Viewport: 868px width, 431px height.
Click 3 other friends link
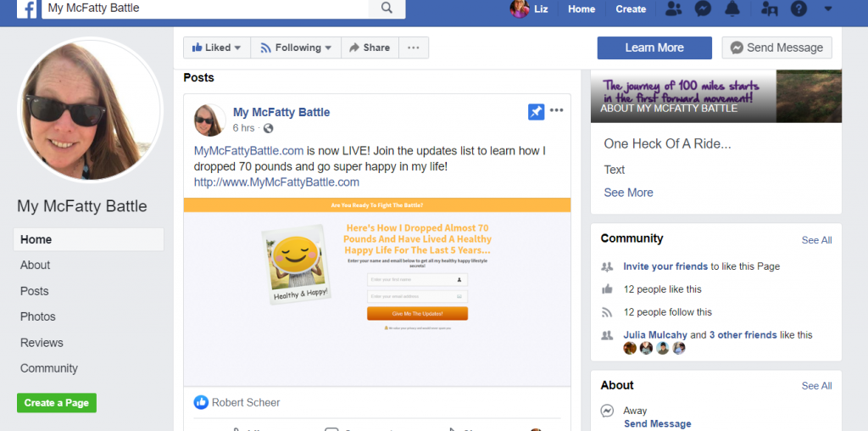[x=743, y=334]
